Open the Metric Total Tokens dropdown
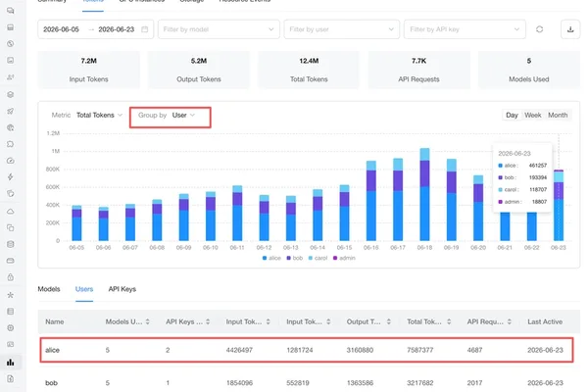 pyautogui.click(x=99, y=116)
